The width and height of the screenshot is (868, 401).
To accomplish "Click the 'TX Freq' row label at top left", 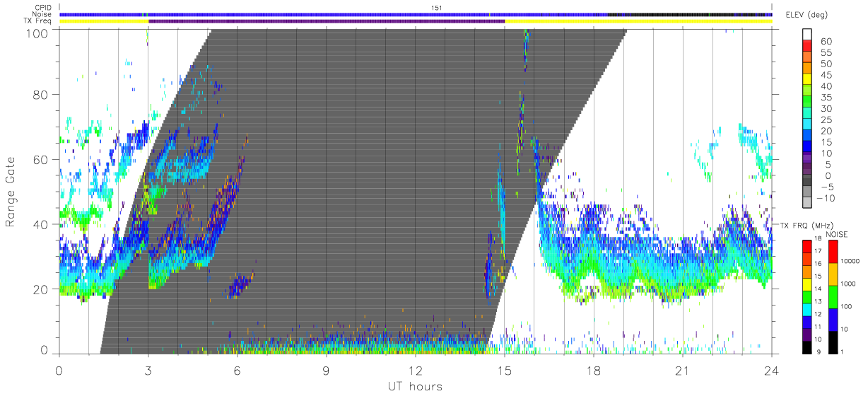I will 38,21.
